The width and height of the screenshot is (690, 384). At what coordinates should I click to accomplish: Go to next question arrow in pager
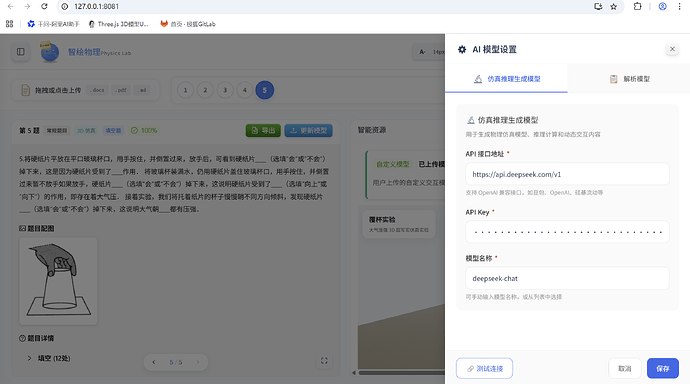tap(198, 362)
